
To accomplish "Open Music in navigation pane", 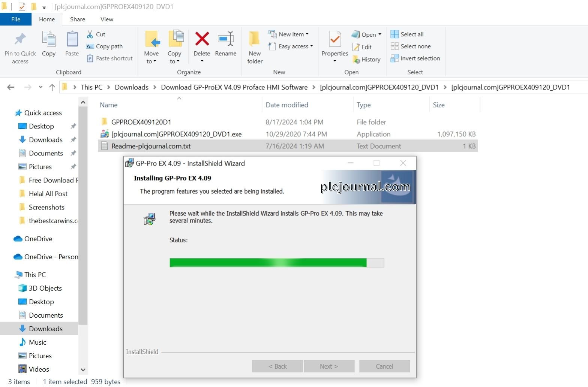I will (32, 342).
